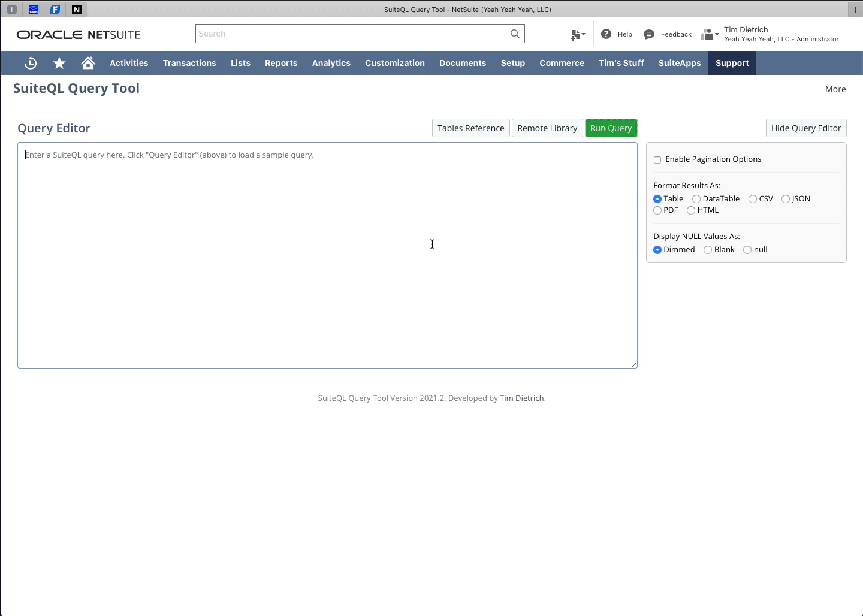Select CSV result format

tap(753, 199)
